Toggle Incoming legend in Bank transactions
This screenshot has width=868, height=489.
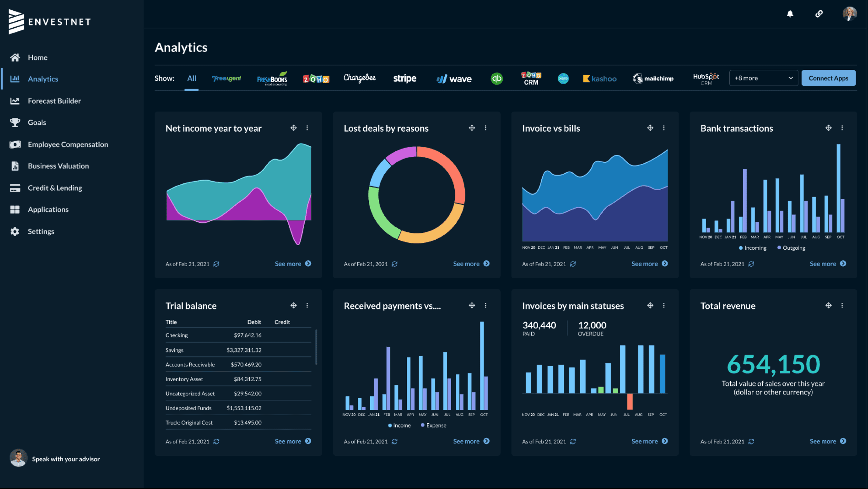coord(752,248)
